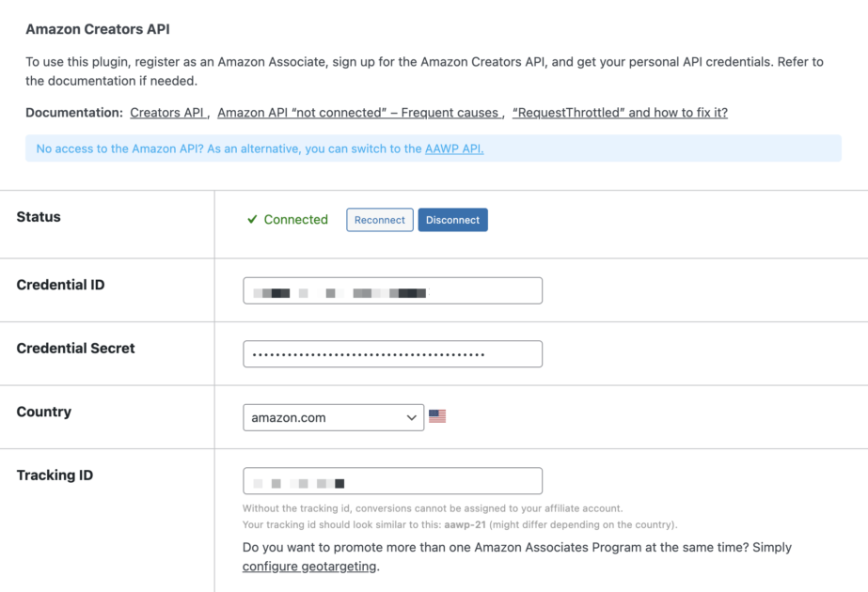Click the Amazon Creators API heading
The height and width of the screenshot is (592, 868).
tap(98, 29)
